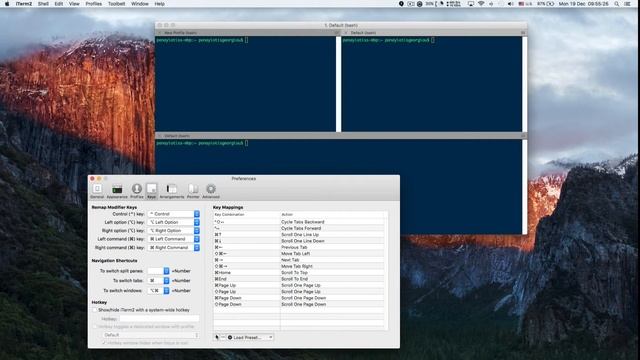Click the plus button under Key Mappings
Image resolution: width=640 pixels, height=360 pixels.
point(217,337)
